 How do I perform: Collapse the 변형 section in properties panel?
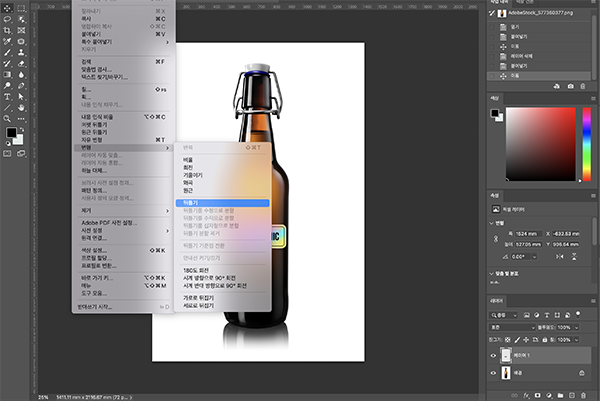493,224
